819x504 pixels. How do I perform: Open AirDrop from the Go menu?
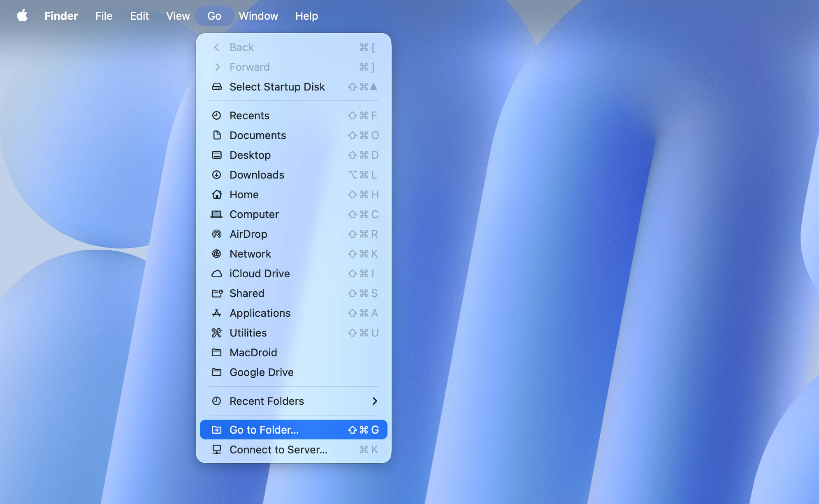(248, 234)
